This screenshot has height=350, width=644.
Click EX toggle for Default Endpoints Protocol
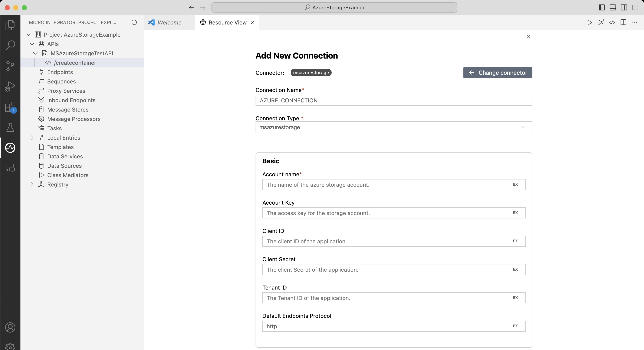pyautogui.click(x=515, y=326)
